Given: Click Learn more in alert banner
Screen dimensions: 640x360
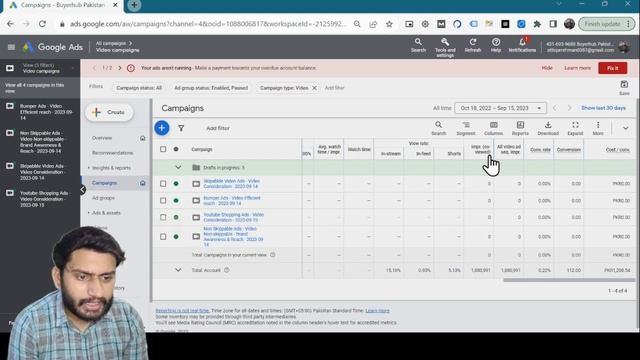Looking at the screenshot, I should click(x=577, y=68).
